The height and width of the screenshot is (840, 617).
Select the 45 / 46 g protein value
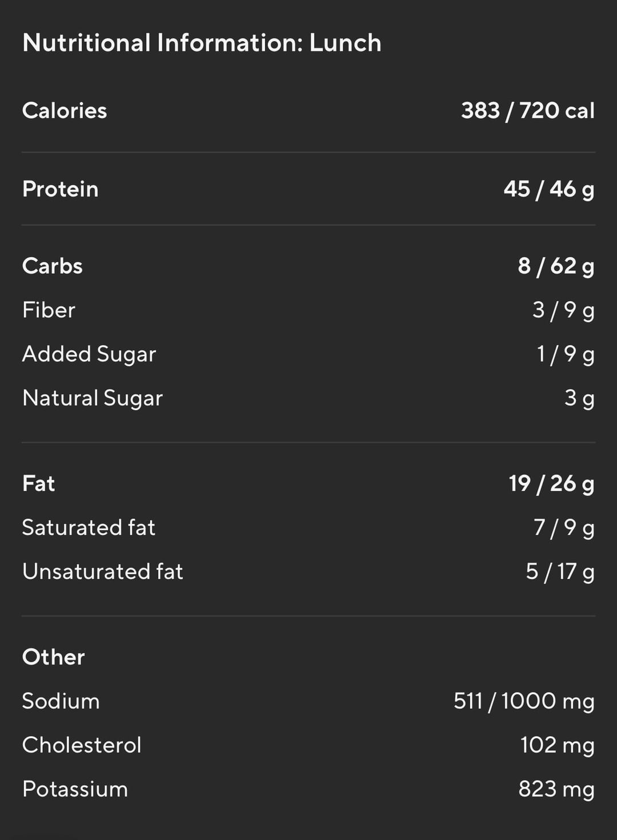tap(549, 189)
